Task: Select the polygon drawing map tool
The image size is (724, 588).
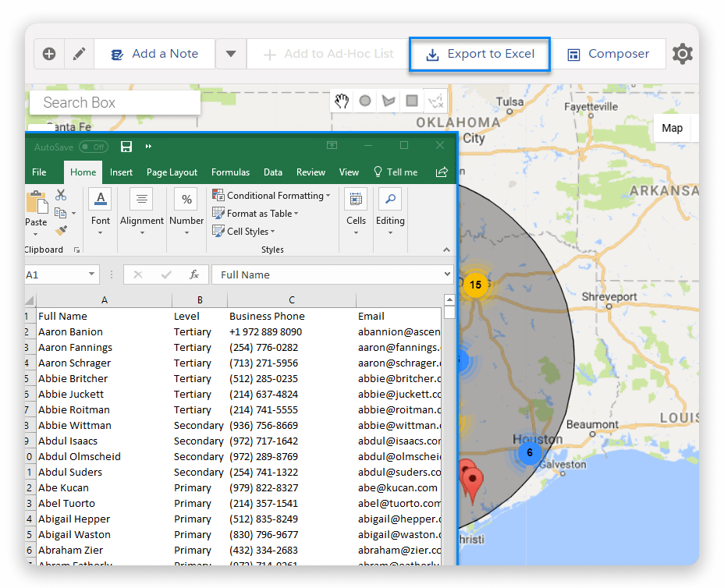Action: (389, 100)
